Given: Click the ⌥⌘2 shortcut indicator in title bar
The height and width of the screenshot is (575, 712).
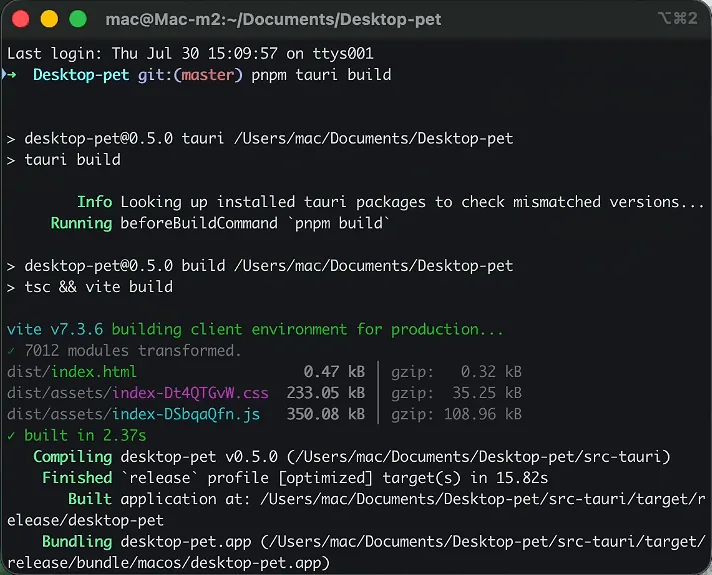Looking at the screenshot, I should [x=677, y=18].
